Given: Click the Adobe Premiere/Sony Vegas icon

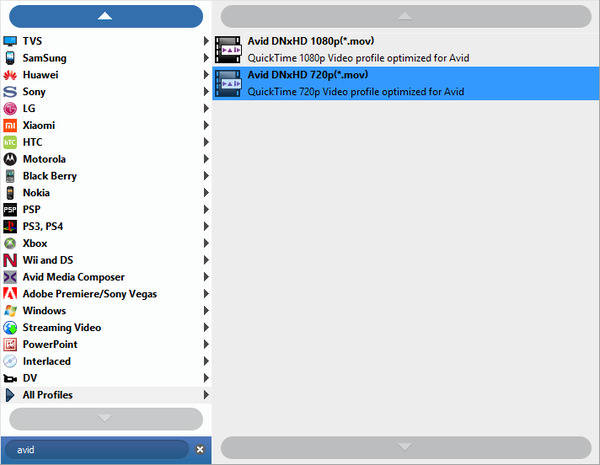Looking at the screenshot, I should pyautogui.click(x=10, y=294).
